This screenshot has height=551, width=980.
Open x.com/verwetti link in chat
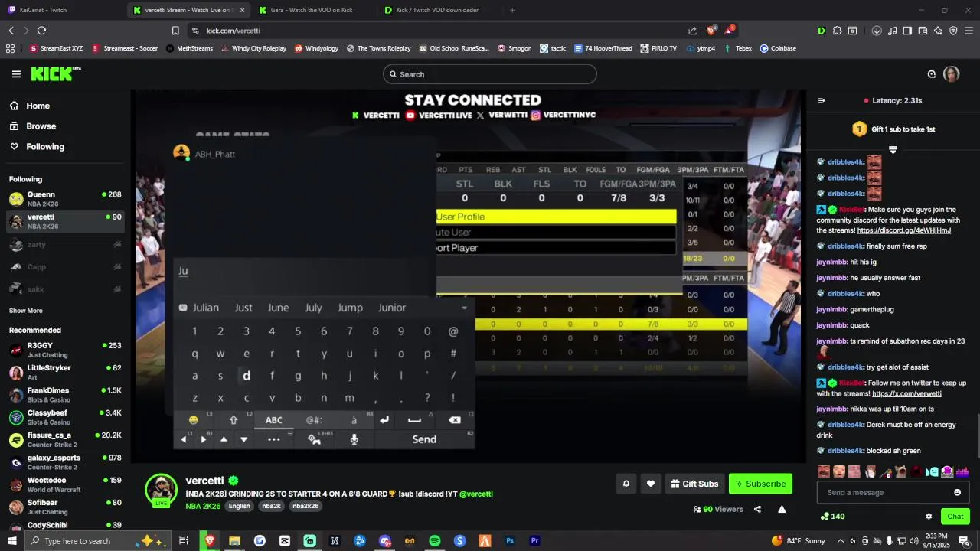click(x=906, y=393)
